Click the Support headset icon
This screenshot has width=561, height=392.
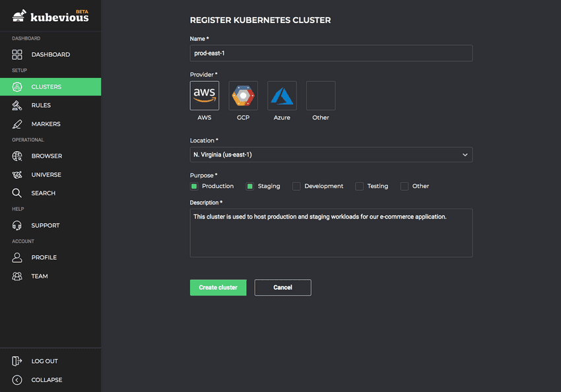(18, 226)
